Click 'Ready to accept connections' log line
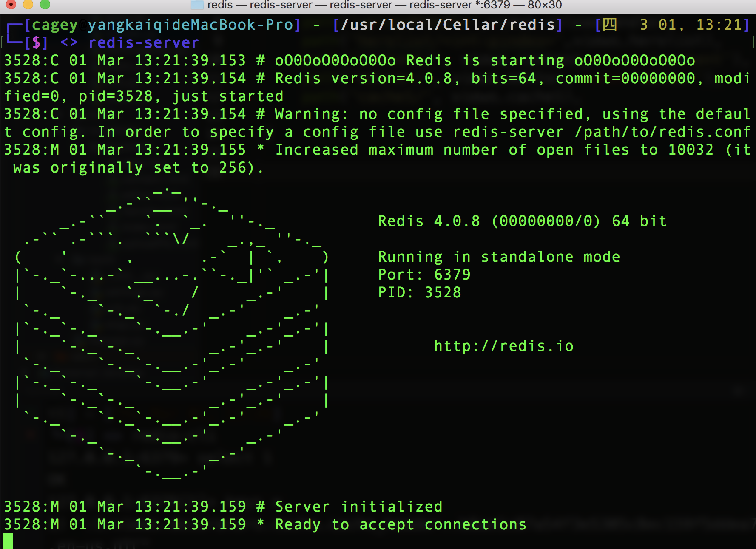This screenshot has height=549, width=756. [x=265, y=524]
